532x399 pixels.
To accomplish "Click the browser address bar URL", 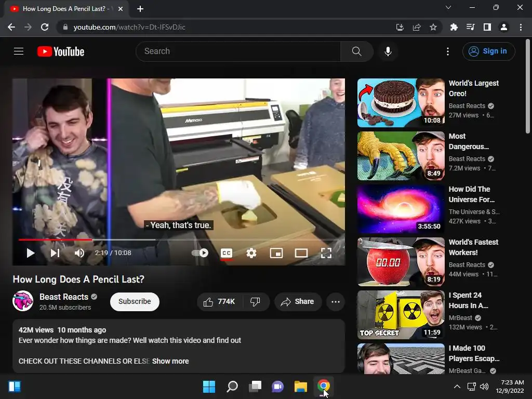I will tap(129, 27).
